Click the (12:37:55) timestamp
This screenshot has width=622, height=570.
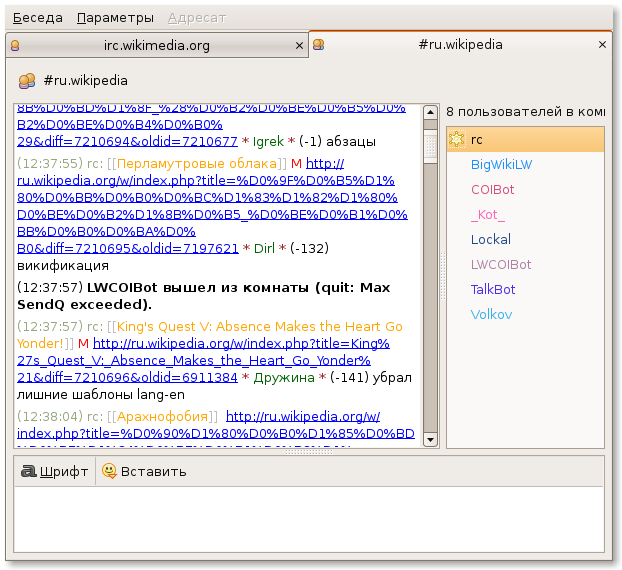tap(50, 163)
